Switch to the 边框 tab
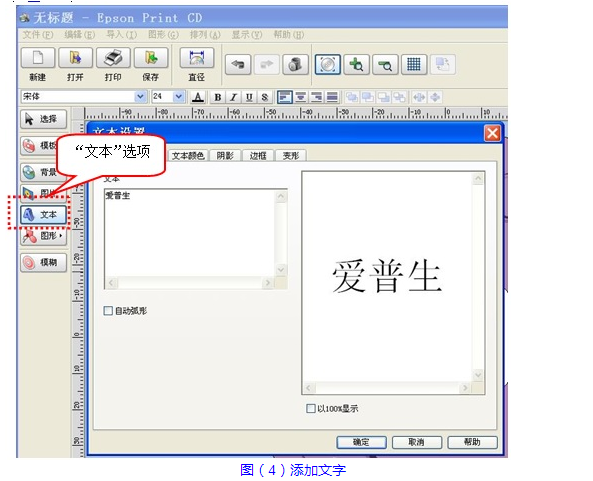 coord(258,156)
